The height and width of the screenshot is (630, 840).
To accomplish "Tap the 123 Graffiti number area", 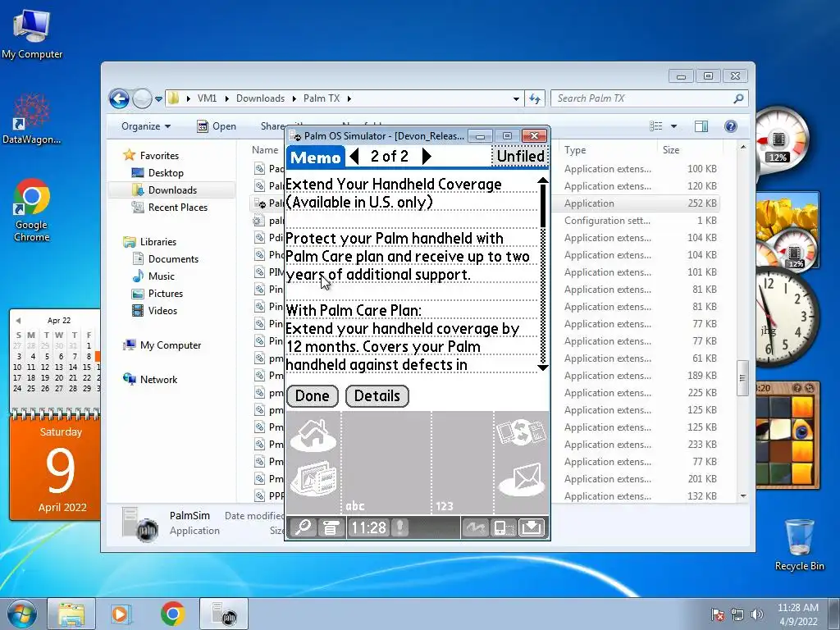I will point(463,463).
